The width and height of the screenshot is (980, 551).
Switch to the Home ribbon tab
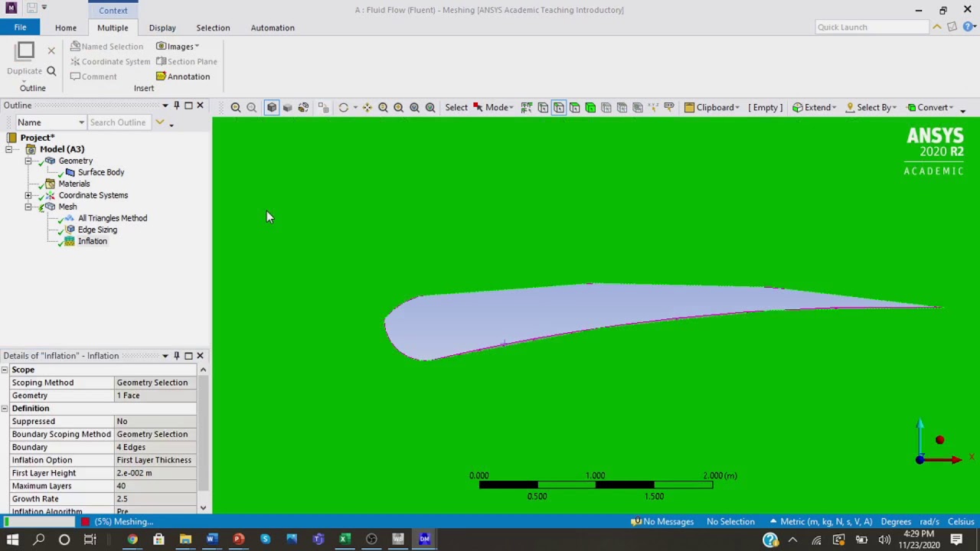point(66,28)
